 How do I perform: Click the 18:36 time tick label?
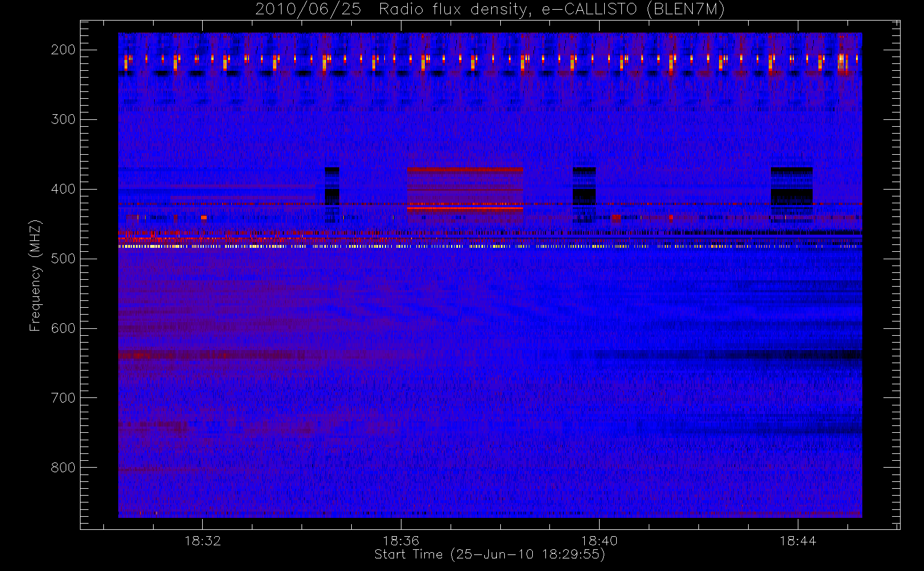click(x=401, y=541)
